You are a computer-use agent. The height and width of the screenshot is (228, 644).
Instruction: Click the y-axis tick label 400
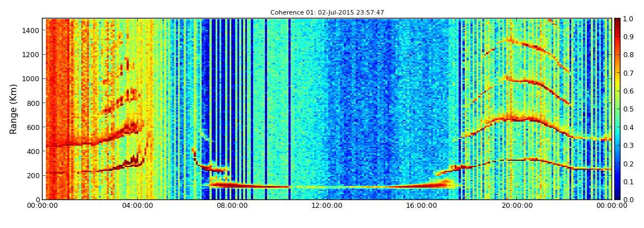pyautogui.click(x=33, y=152)
